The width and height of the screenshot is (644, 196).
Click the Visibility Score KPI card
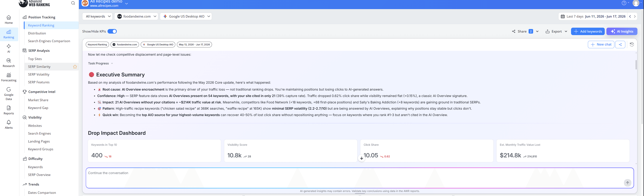[290, 151]
